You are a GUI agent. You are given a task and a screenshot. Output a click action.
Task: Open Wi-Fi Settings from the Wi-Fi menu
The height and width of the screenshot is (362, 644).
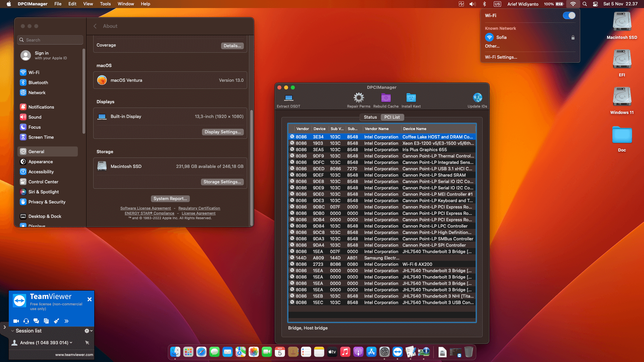pyautogui.click(x=501, y=57)
